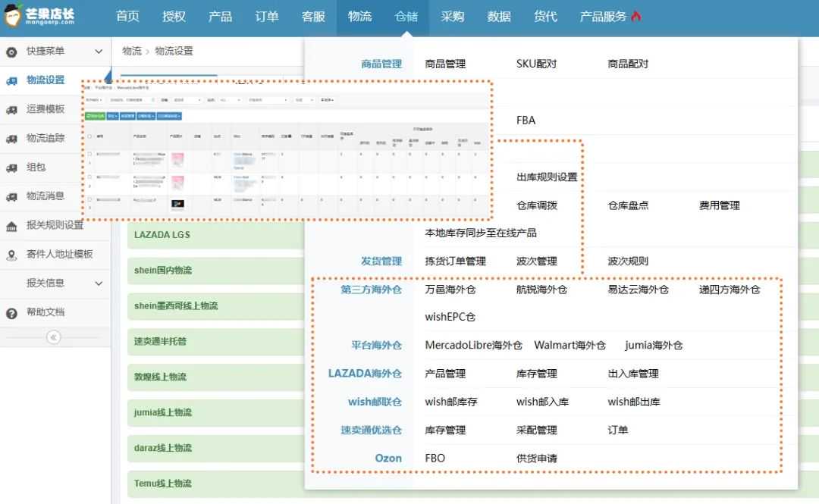Click the bank icon for 报关规则设置
This screenshot has width=819, height=504.
(11, 226)
